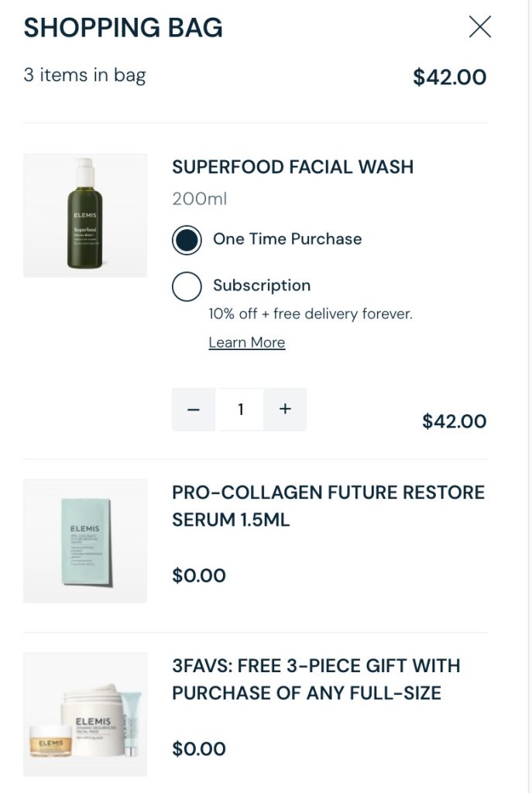The height and width of the screenshot is (793, 532).
Task: Click the 3FAVS gift $0.00 price
Action: 199,749
